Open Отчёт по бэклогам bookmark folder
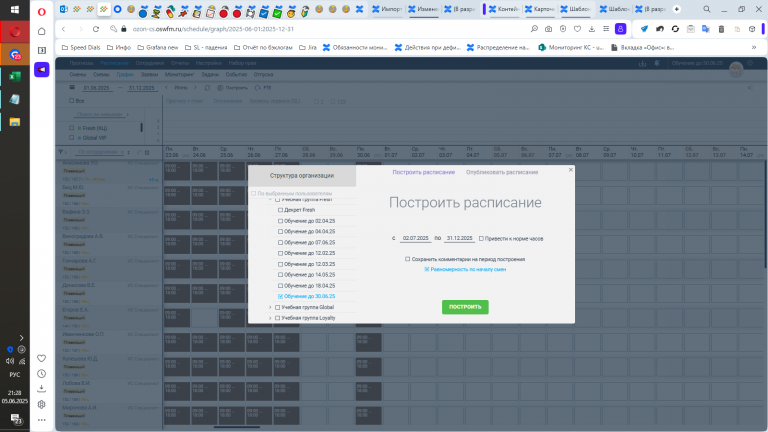768x432 pixels. [263, 48]
